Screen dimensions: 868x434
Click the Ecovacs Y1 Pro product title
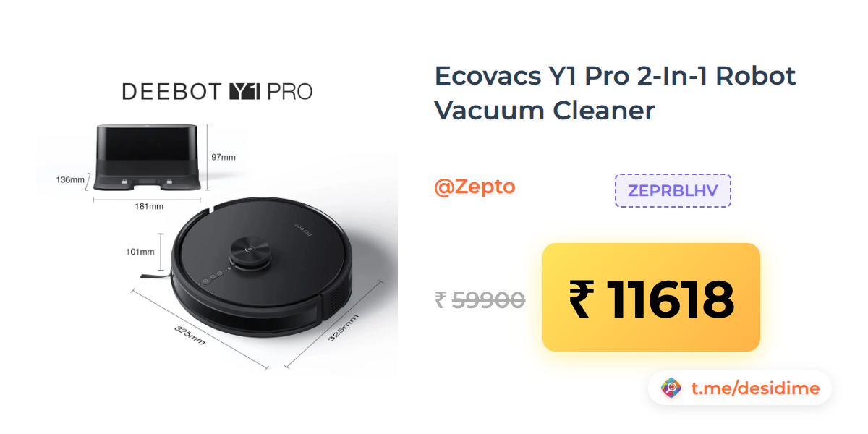pyautogui.click(x=616, y=93)
